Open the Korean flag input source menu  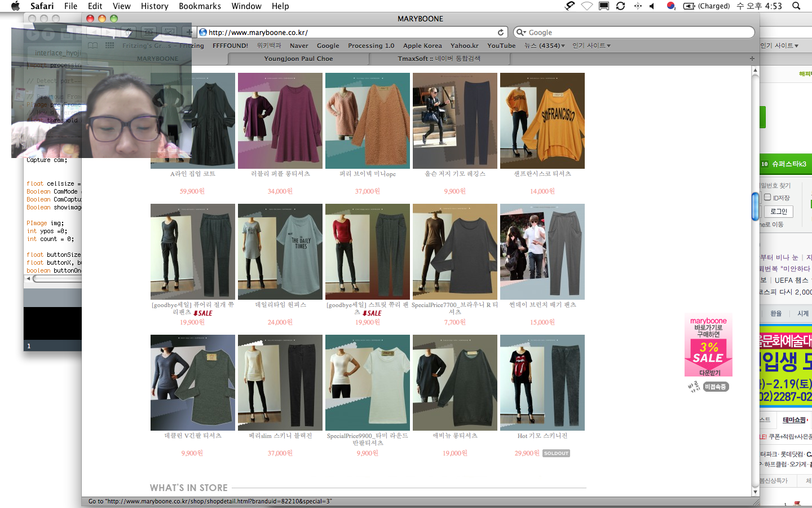[x=671, y=6]
